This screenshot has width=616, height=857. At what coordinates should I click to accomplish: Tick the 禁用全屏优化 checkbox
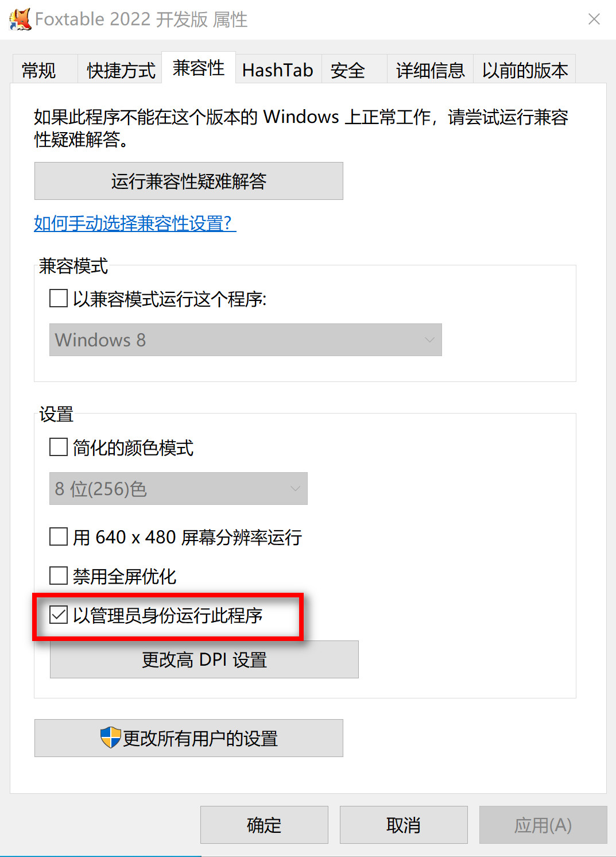pos(59,576)
